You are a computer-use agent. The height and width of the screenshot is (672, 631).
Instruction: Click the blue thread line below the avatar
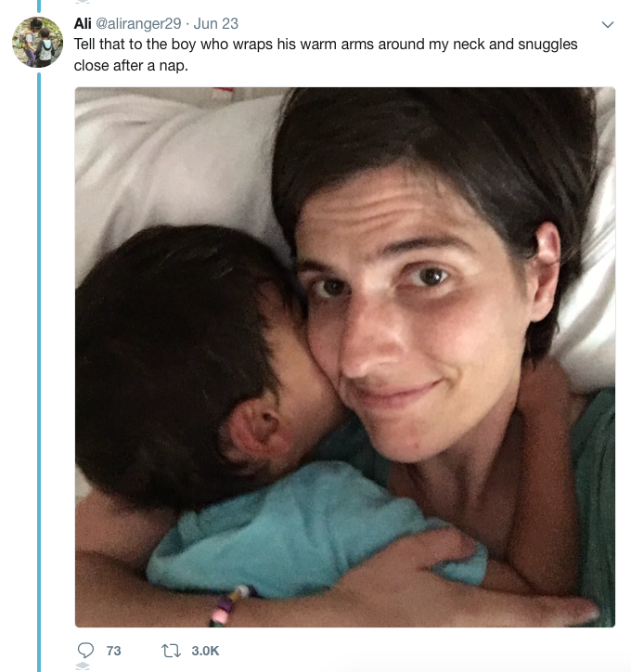39,371
